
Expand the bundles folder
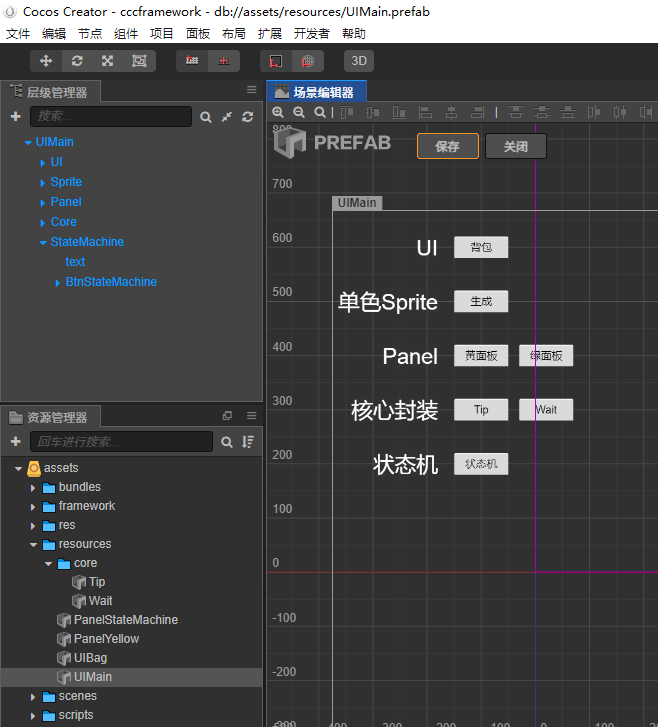(33, 488)
